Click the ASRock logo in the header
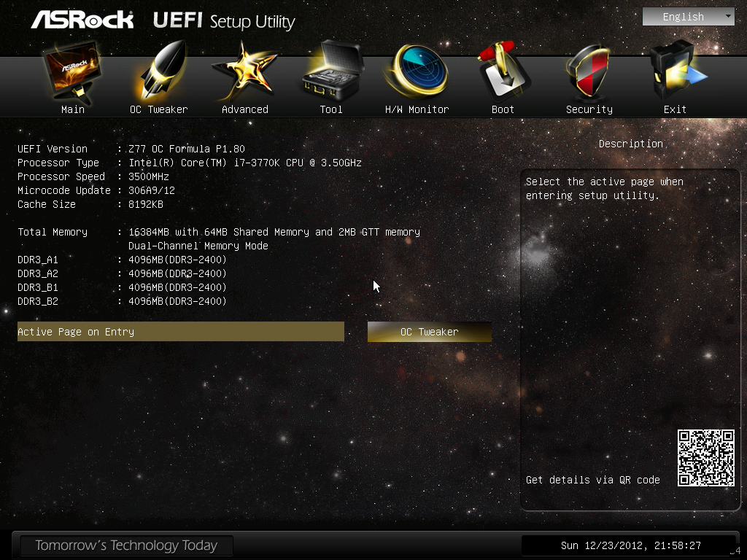This screenshot has height=560, width=747. pyautogui.click(x=82, y=20)
